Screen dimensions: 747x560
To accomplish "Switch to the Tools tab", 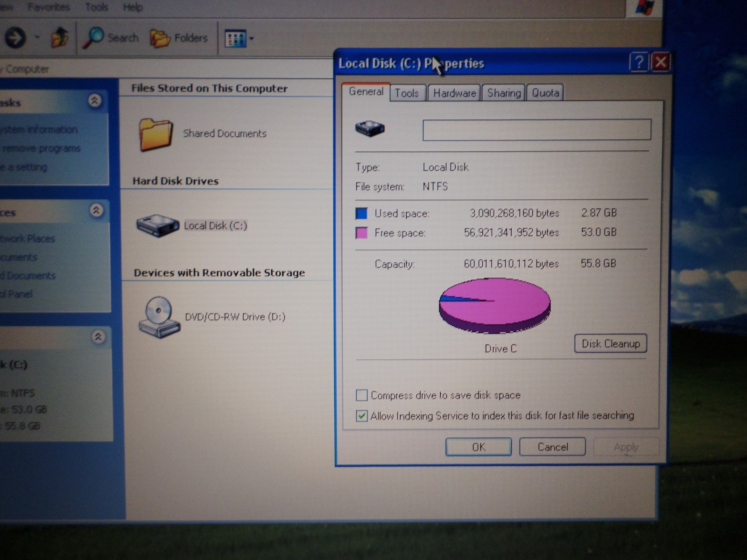I will [407, 93].
